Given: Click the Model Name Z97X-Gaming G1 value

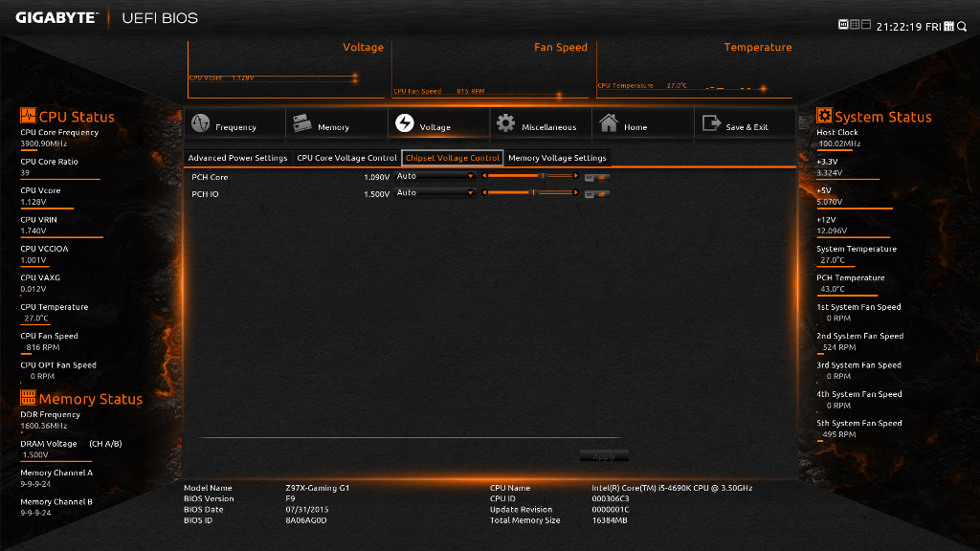Looking at the screenshot, I should 318,489.
